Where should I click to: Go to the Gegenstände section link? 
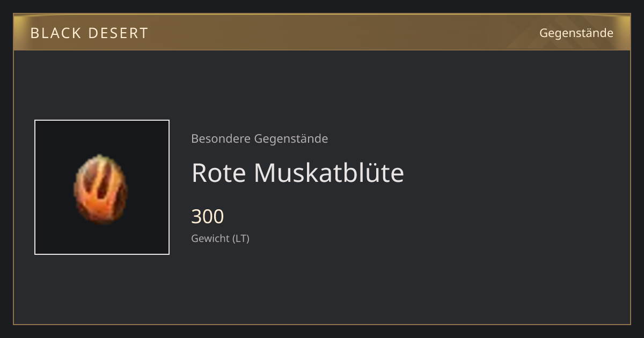tap(576, 33)
